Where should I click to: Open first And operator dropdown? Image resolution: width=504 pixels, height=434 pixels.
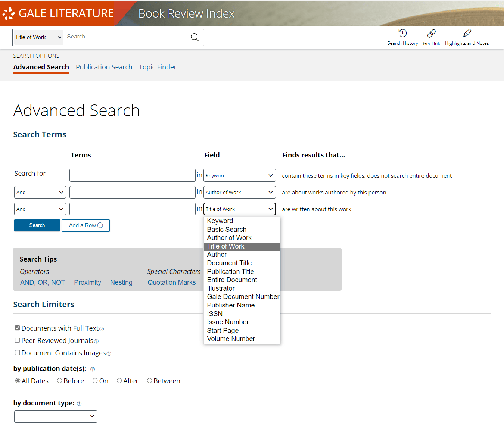(40, 192)
